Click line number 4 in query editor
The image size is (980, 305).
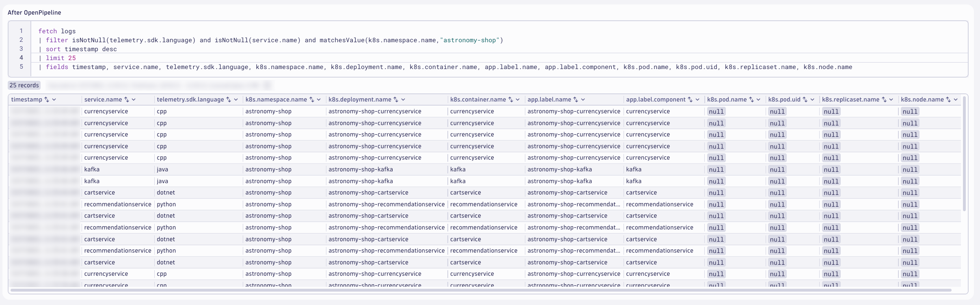pyautogui.click(x=21, y=58)
